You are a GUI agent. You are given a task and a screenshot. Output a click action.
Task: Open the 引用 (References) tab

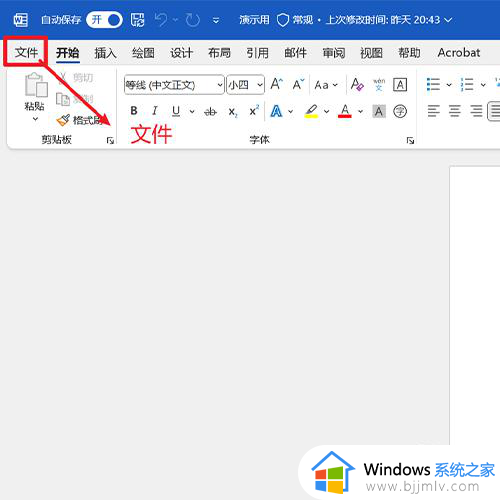[257, 53]
